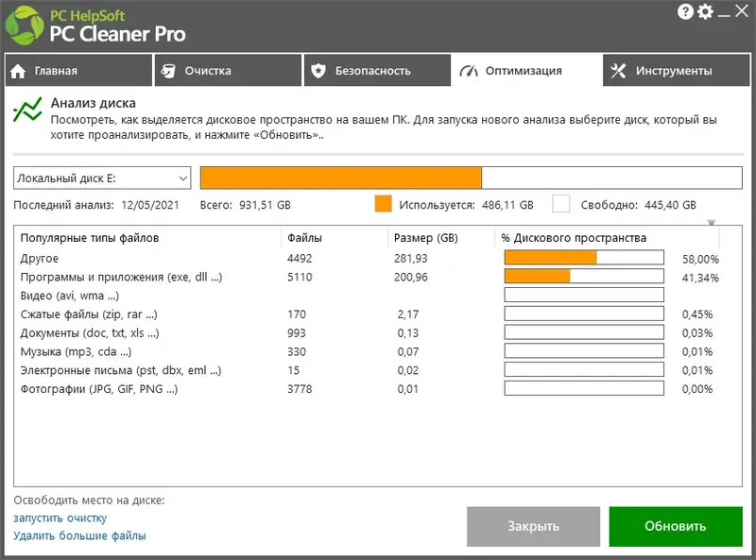Click the запустить очистку link
The width and height of the screenshot is (756, 560).
click(60, 518)
